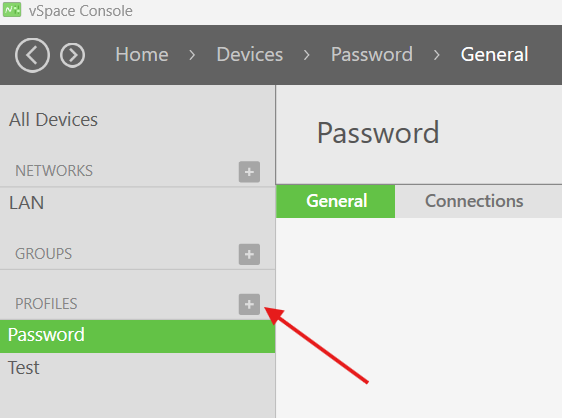Image resolution: width=562 pixels, height=418 pixels.
Task: Choose the Test profile
Action: coord(138,368)
